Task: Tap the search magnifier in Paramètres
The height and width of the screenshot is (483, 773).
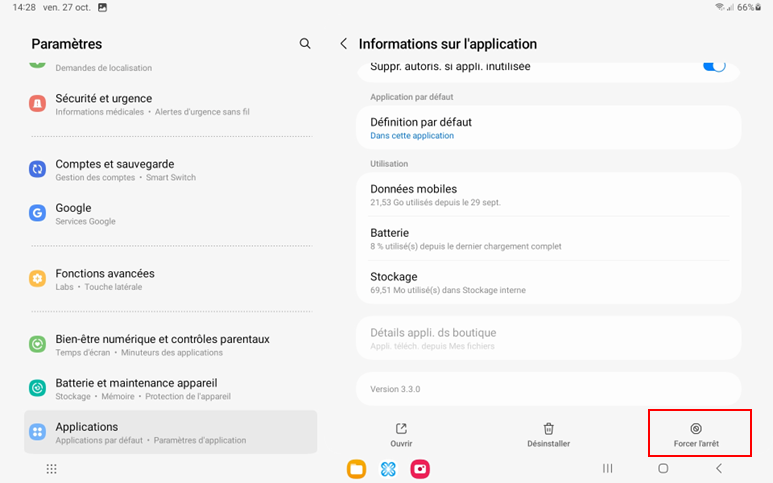Action: [x=305, y=44]
